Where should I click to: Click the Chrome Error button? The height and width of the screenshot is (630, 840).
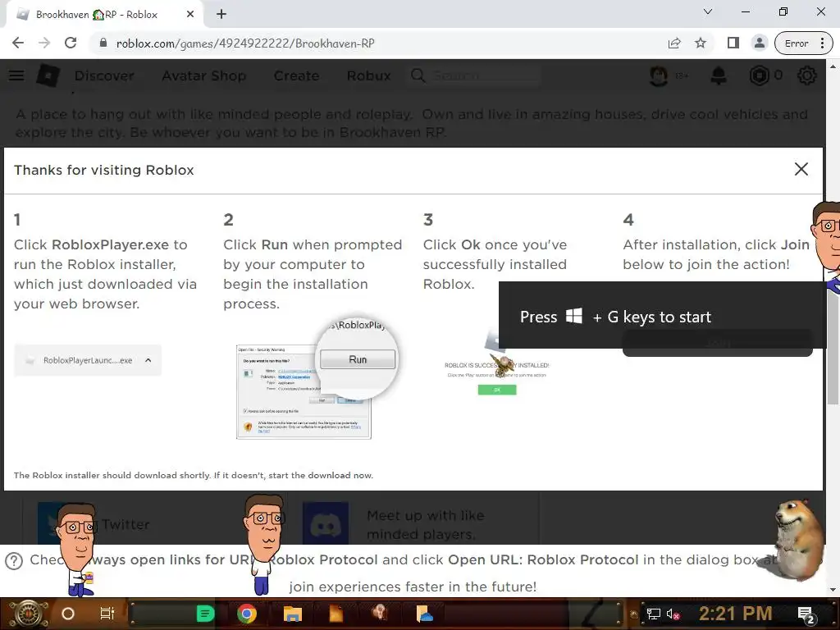[796, 43]
